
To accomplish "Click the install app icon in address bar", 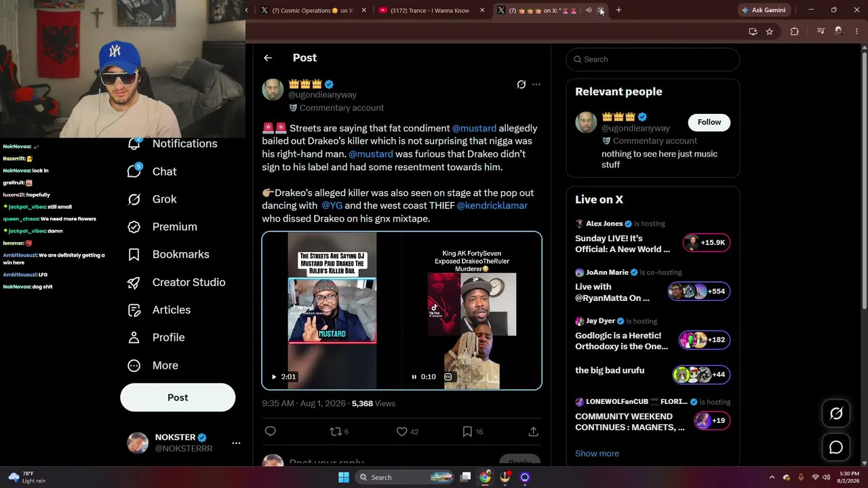I will pyautogui.click(x=753, y=31).
